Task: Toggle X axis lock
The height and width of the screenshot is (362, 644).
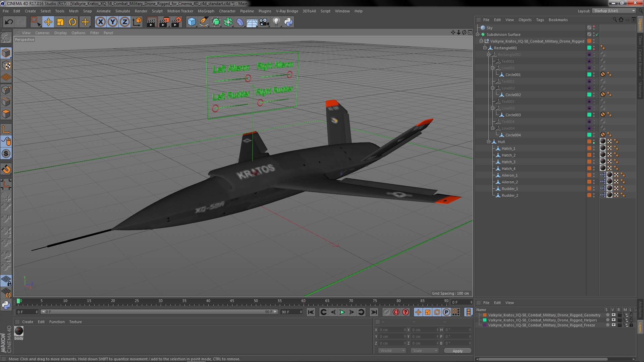Action: pyautogui.click(x=100, y=22)
